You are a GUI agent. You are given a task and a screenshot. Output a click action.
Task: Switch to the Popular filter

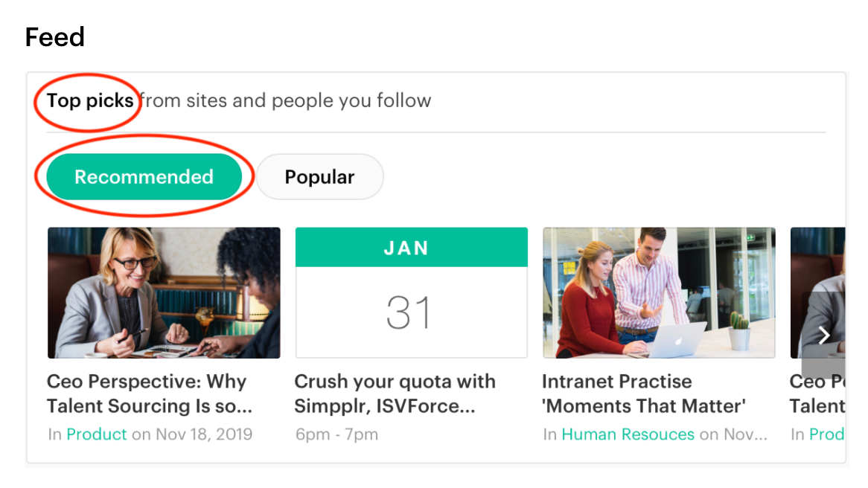319,177
